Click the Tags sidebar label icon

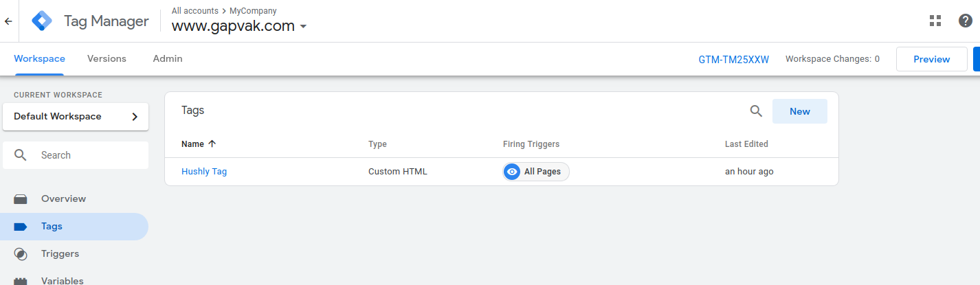(x=21, y=227)
